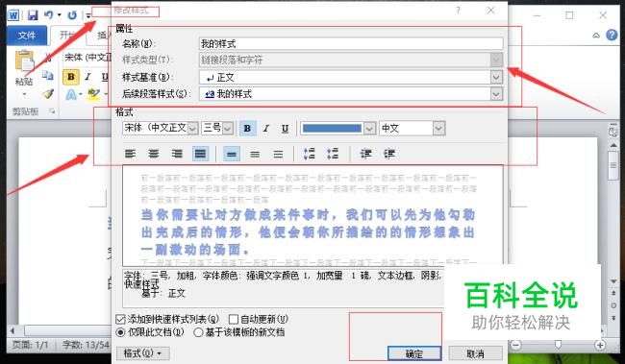
Task: Align text left in style dialog
Action: point(131,154)
